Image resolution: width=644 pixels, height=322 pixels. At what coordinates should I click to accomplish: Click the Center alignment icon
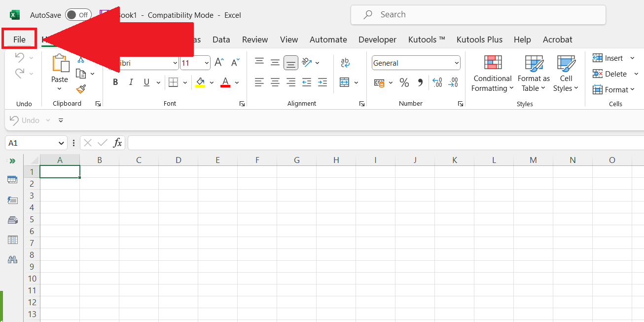[275, 82]
